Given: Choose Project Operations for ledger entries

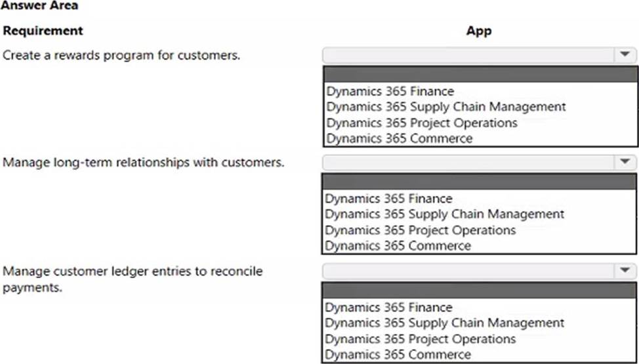Looking at the screenshot, I should [x=420, y=338].
